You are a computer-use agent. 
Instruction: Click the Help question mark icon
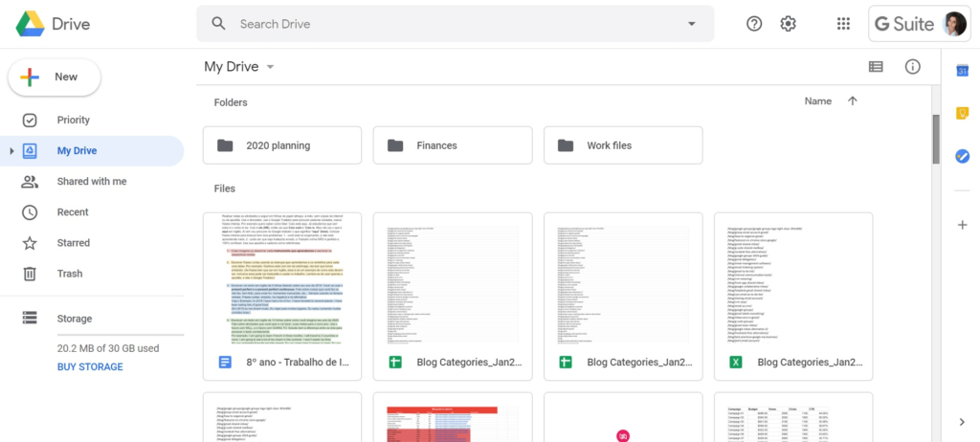pos(754,24)
